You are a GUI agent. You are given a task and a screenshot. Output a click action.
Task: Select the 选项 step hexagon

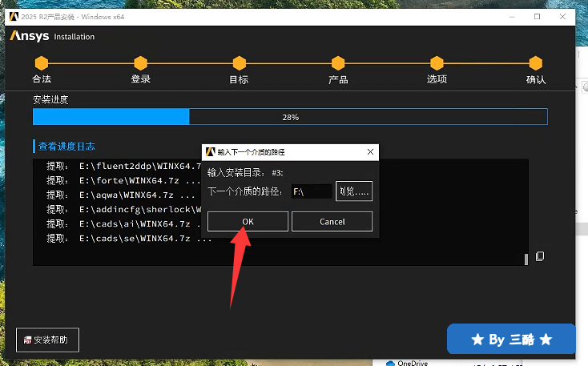pyautogui.click(x=437, y=63)
